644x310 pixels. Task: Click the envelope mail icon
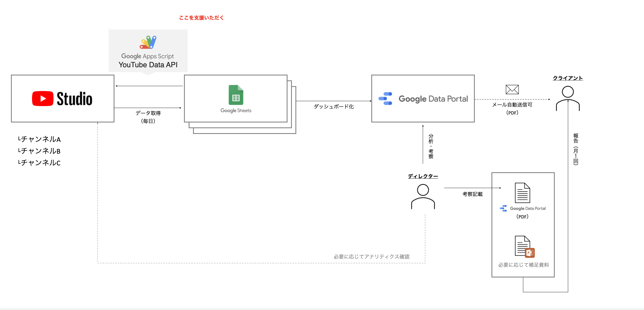tap(512, 89)
